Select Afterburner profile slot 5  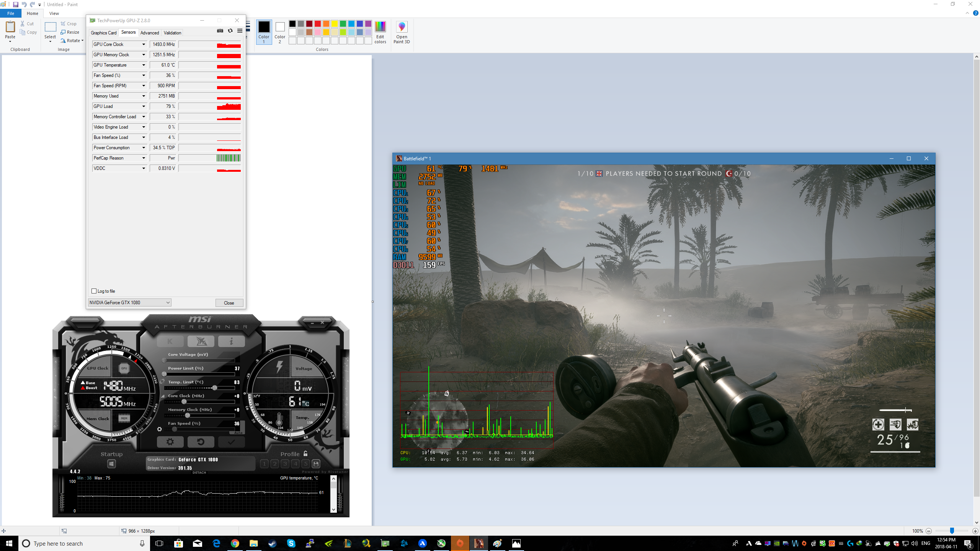point(305,464)
